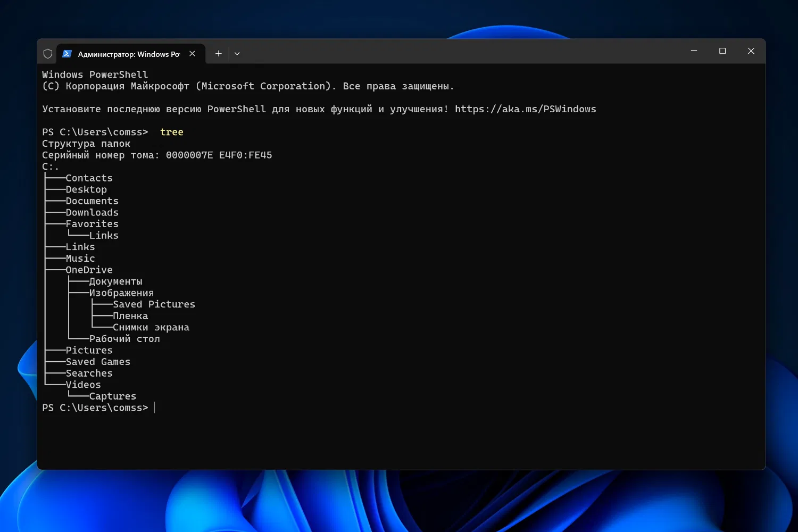798x532 pixels.
Task: Click the Contacts folder entry
Action: pyautogui.click(x=89, y=178)
